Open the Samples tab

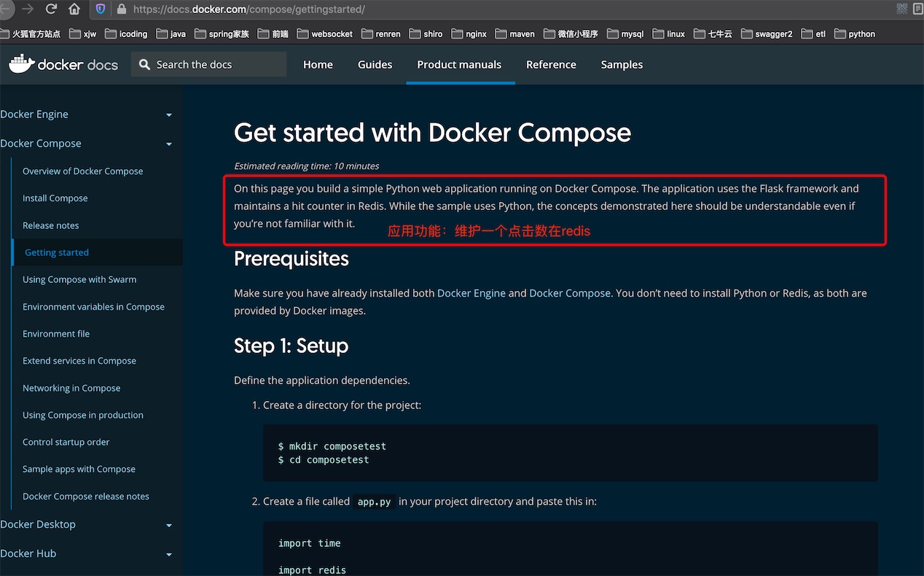(622, 64)
